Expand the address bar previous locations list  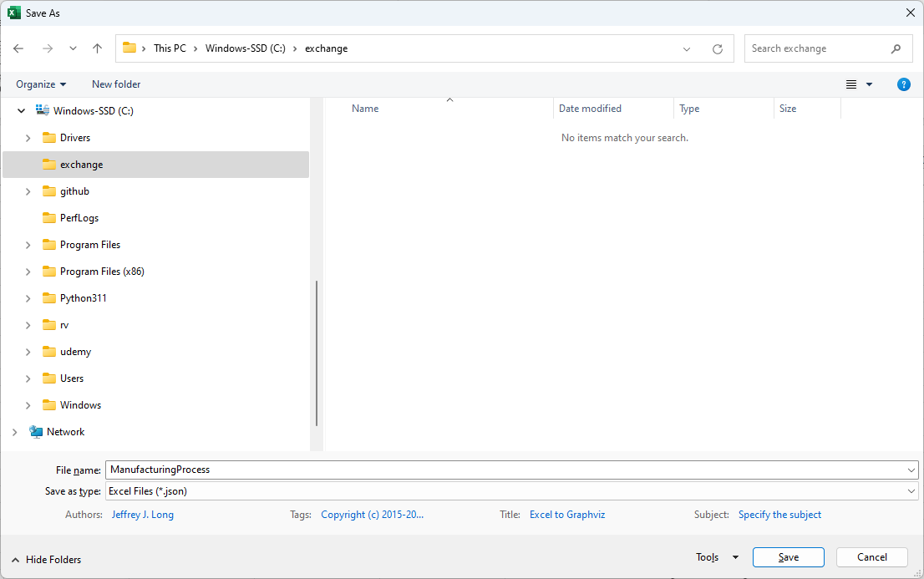point(687,48)
